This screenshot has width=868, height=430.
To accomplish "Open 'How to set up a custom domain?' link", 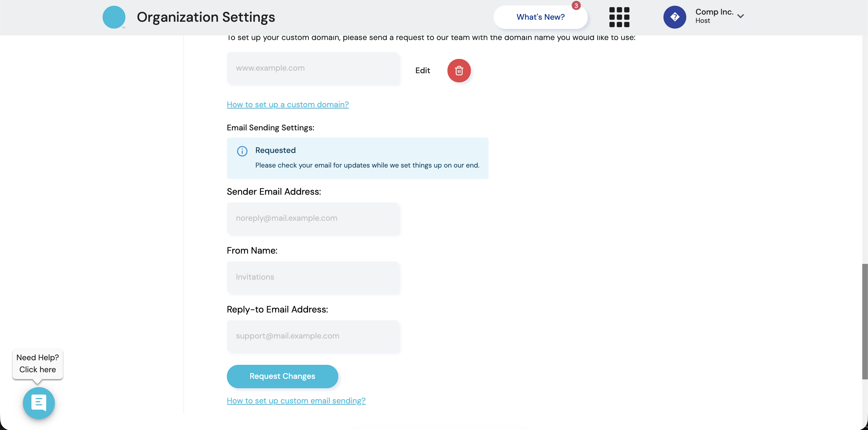I will pyautogui.click(x=287, y=105).
